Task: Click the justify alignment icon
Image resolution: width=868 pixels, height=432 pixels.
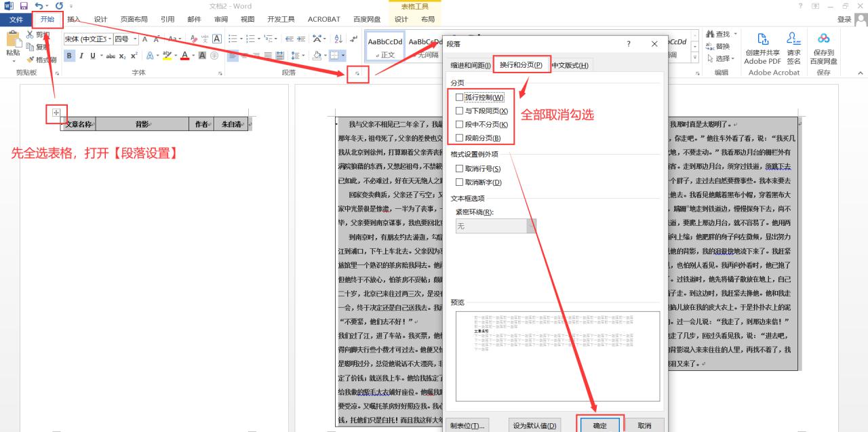Action: [268, 56]
